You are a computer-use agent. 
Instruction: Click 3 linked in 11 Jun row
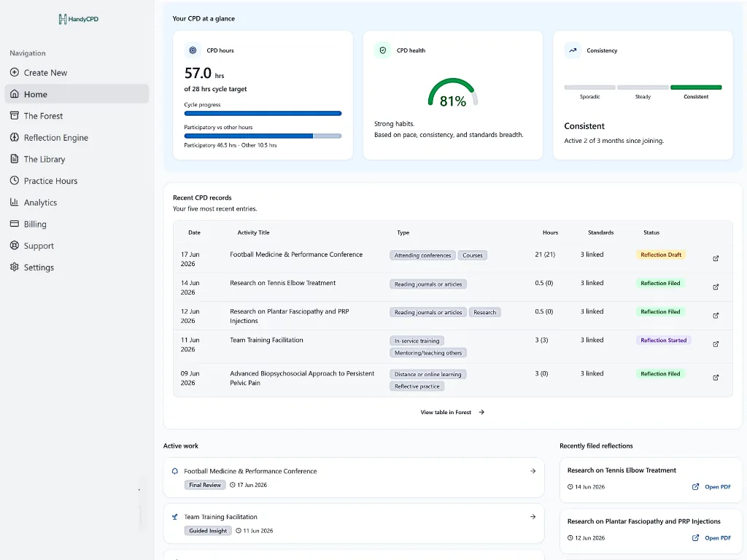(x=592, y=340)
